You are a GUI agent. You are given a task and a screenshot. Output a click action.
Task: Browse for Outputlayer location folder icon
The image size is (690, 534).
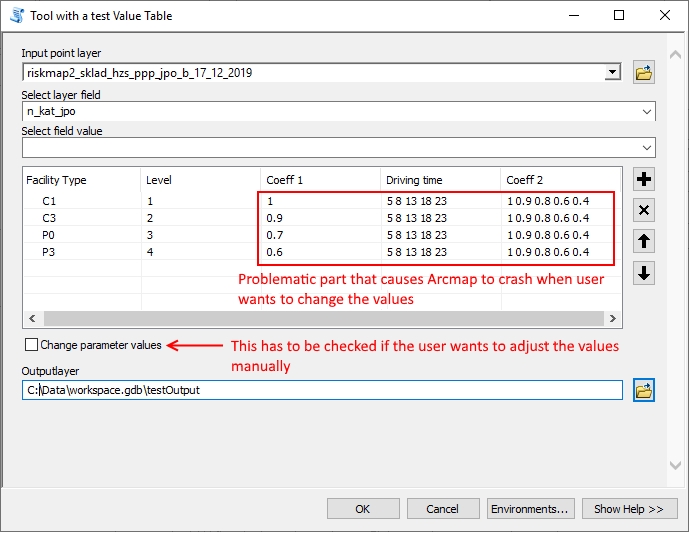click(x=643, y=390)
